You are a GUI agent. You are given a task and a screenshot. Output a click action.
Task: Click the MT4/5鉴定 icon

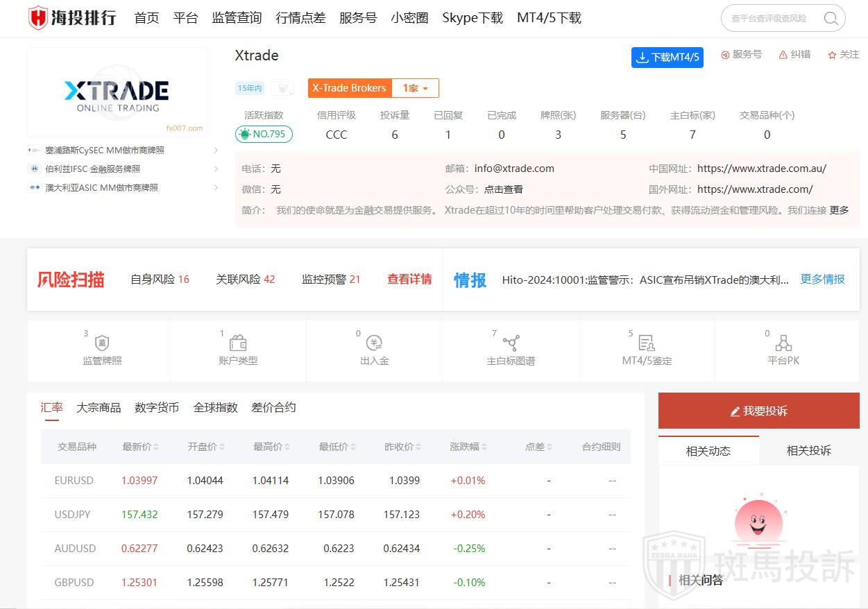[x=647, y=343]
